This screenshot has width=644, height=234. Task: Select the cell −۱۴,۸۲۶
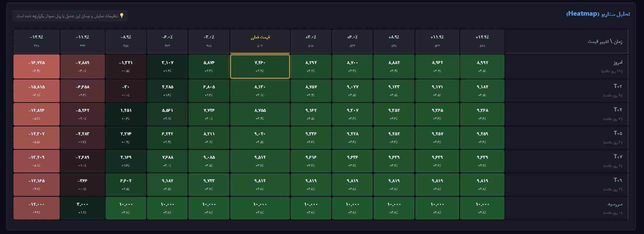click(37, 114)
